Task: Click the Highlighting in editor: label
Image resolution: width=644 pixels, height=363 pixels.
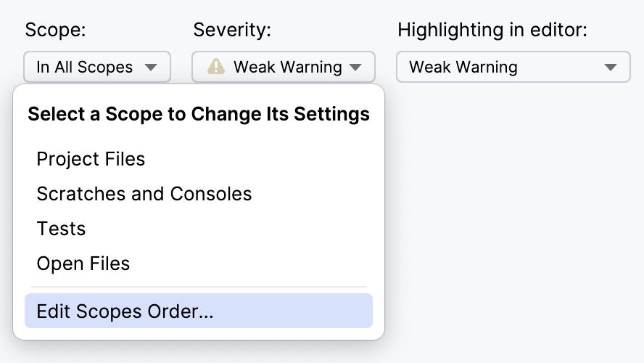Action: [x=492, y=30]
